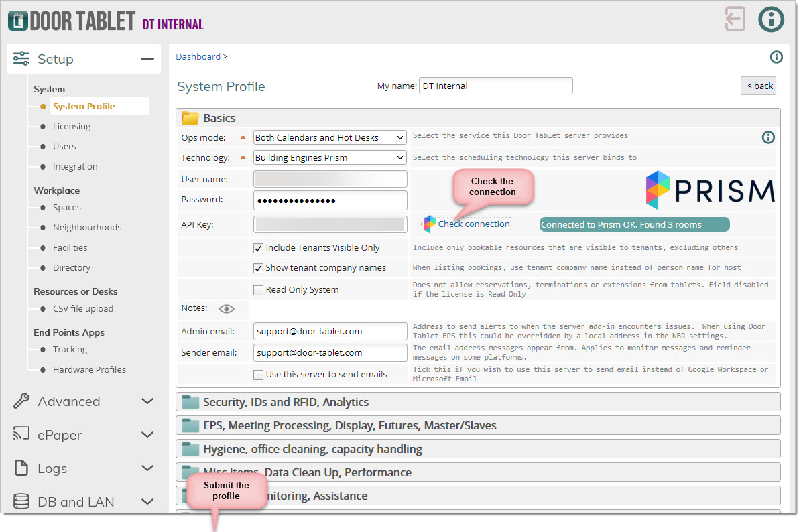This screenshot has width=801, height=532.
Task: Click the Advanced wrench icon
Action: coord(21,401)
